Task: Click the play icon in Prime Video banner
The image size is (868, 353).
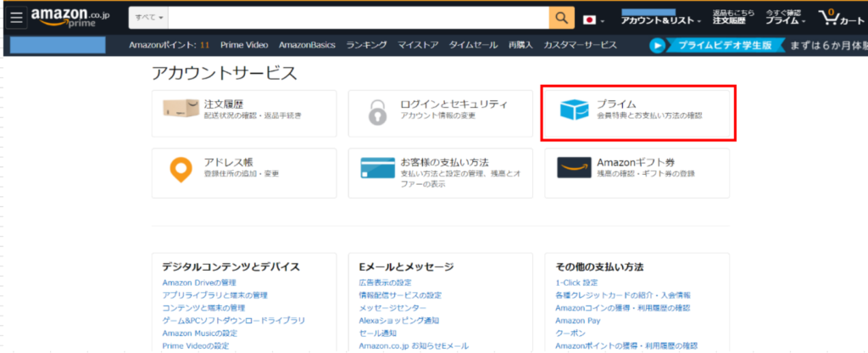Action: (657, 46)
